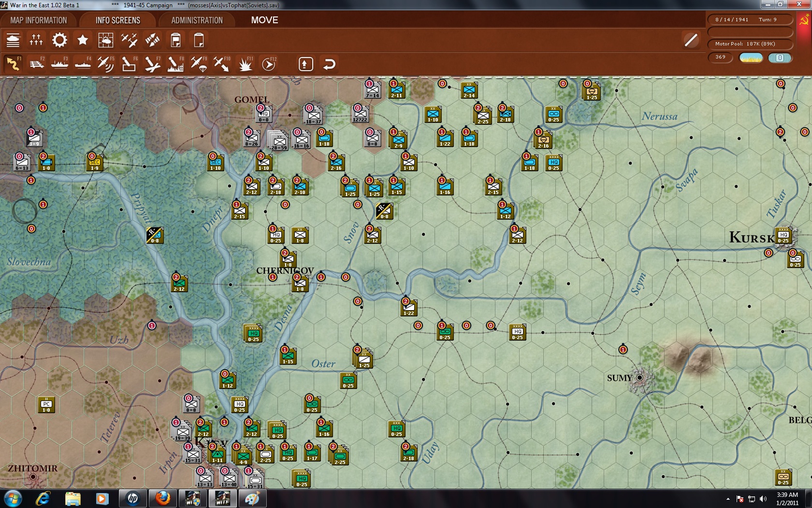The height and width of the screenshot is (508, 812).
Task: Launch Firefox from the taskbar
Action: tap(162, 498)
